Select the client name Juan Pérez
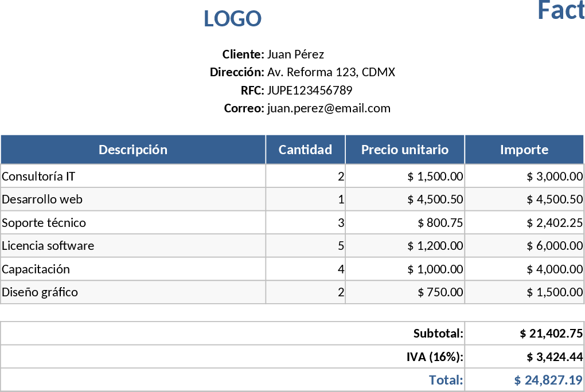The width and height of the screenshot is (585, 392). 295,54
